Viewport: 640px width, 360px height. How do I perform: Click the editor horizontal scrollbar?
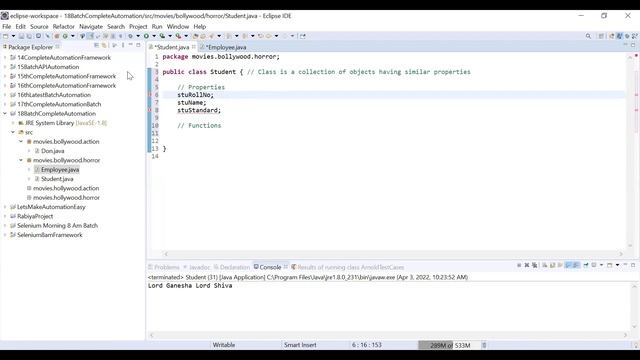click(x=393, y=254)
